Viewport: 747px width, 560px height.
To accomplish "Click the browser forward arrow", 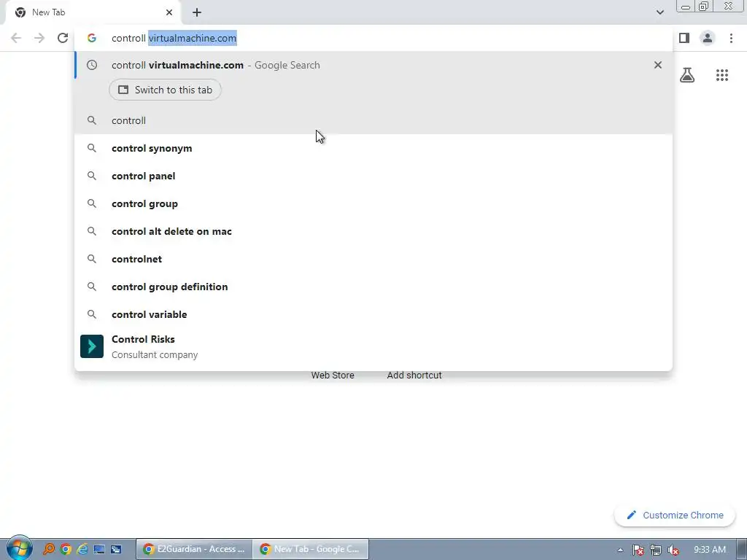I will coord(39,38).
